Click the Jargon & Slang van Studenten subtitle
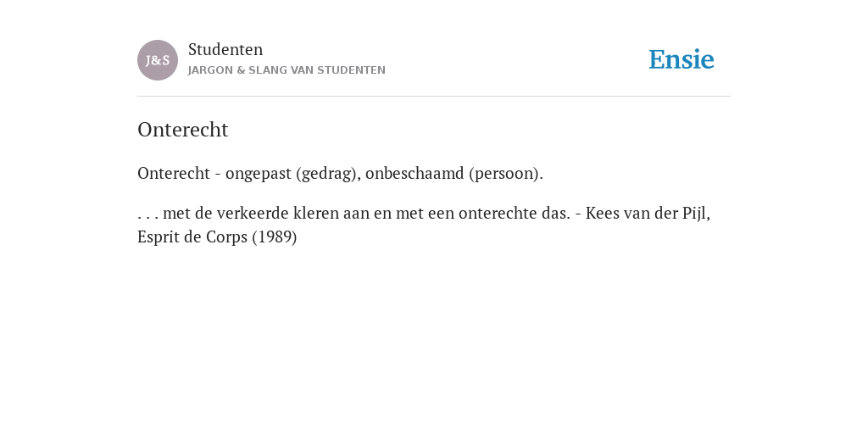 point(287,70)
